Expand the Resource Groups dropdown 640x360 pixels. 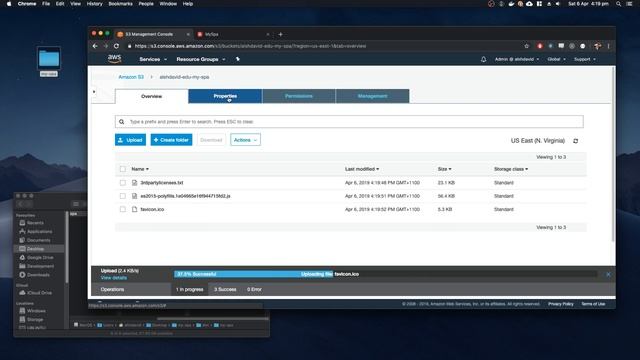tap(201, 59)
